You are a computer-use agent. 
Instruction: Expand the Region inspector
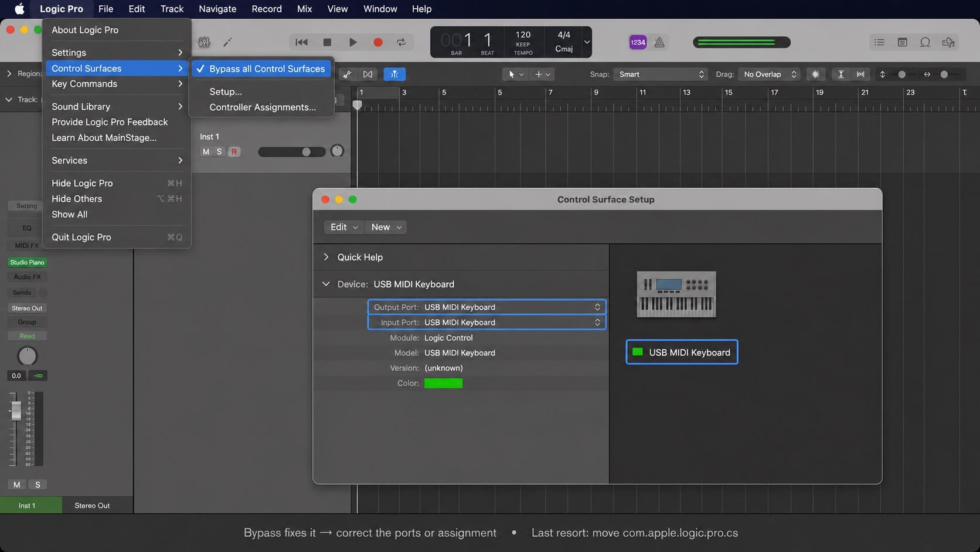point(9,74)
